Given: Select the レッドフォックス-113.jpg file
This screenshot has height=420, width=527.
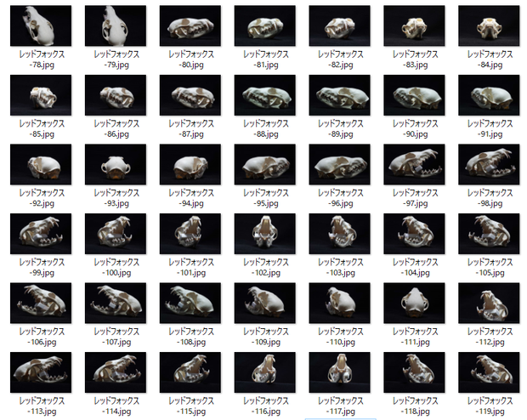Looking at the screenshot, I should [41, 372].
